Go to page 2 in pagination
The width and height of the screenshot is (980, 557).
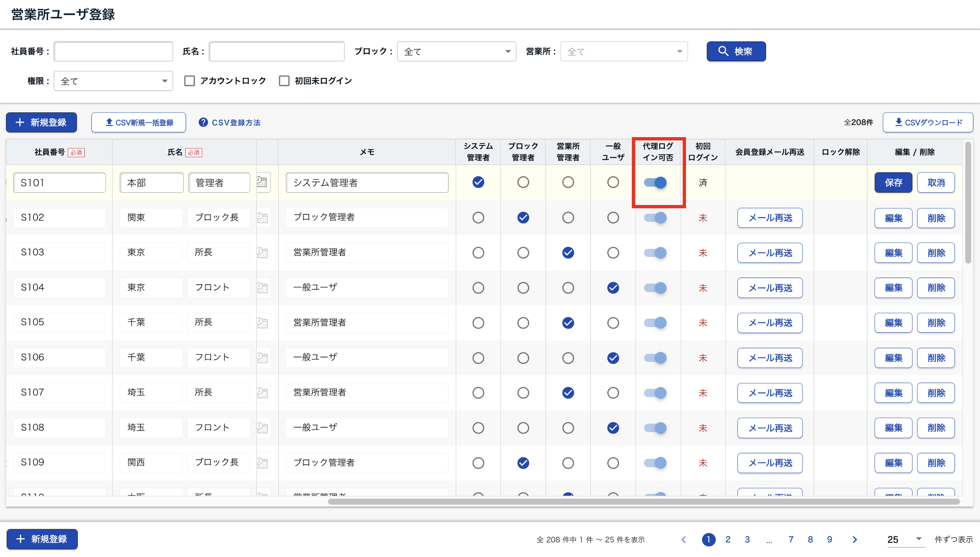pyautogui.click(x=728, y=540)
